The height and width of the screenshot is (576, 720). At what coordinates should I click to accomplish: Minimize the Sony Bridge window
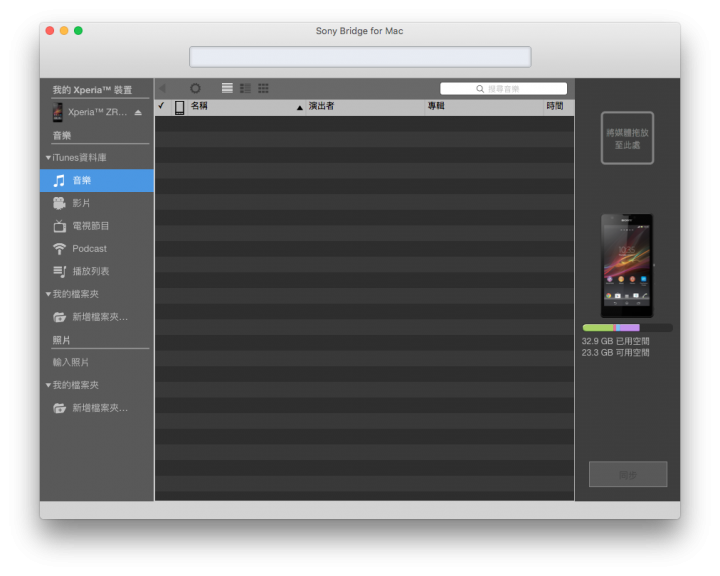[64, 31]
